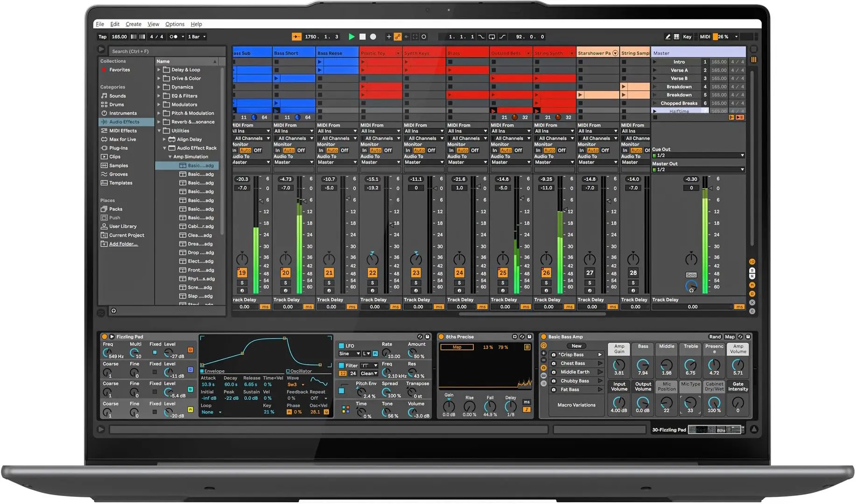Viewport: 856px width, 504px height.
Task: Arm the Record button in transport
Action: pos(373,36)
